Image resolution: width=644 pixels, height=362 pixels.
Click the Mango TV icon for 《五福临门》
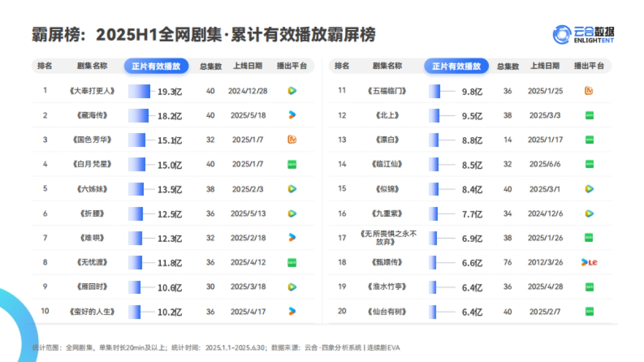589,90
